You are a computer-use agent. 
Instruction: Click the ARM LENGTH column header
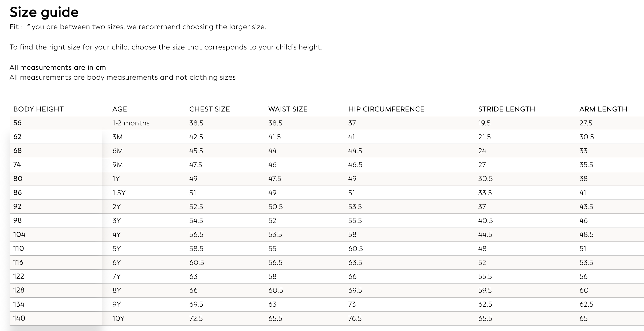603,109
